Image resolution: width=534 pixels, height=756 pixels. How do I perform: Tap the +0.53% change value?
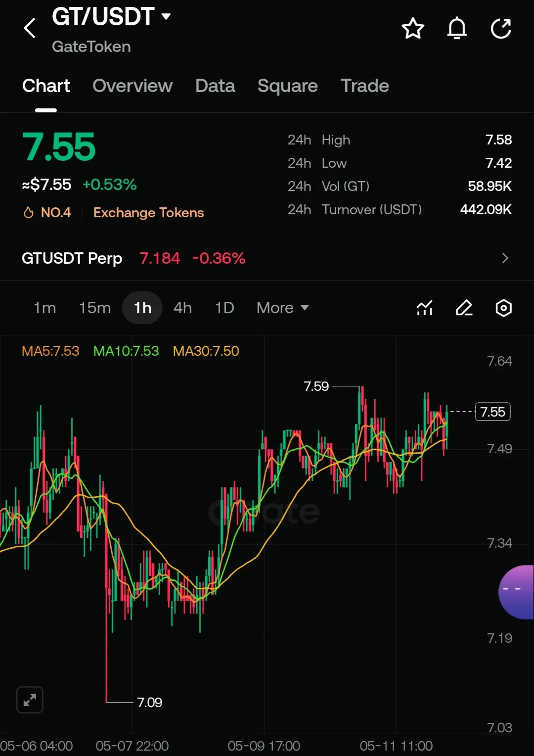coord(109,185)
